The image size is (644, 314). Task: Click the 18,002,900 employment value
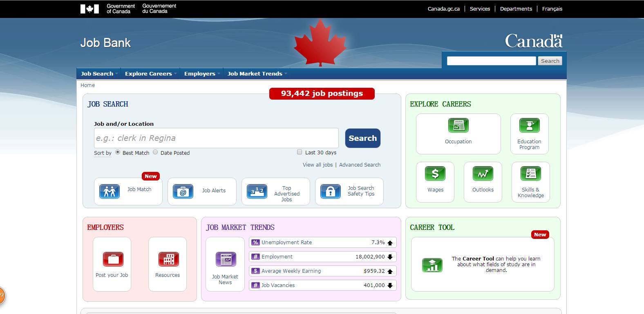click(370, 256)
